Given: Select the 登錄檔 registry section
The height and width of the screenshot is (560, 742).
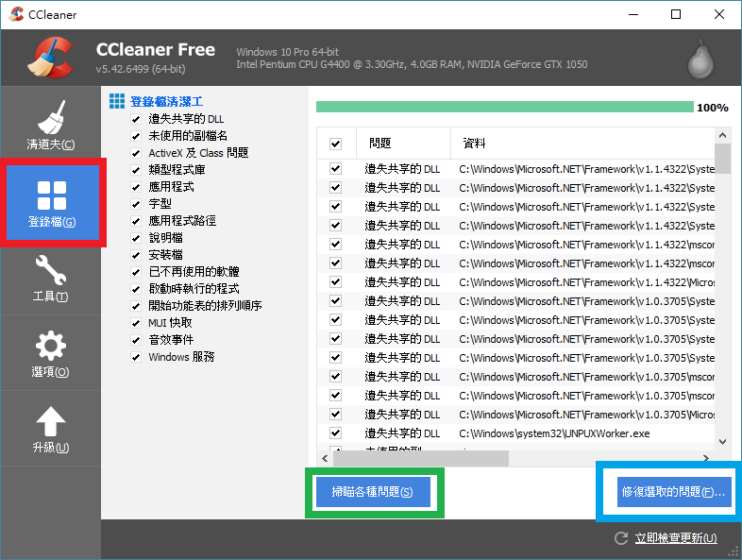Looking at the screenshot, I should 52,203.
